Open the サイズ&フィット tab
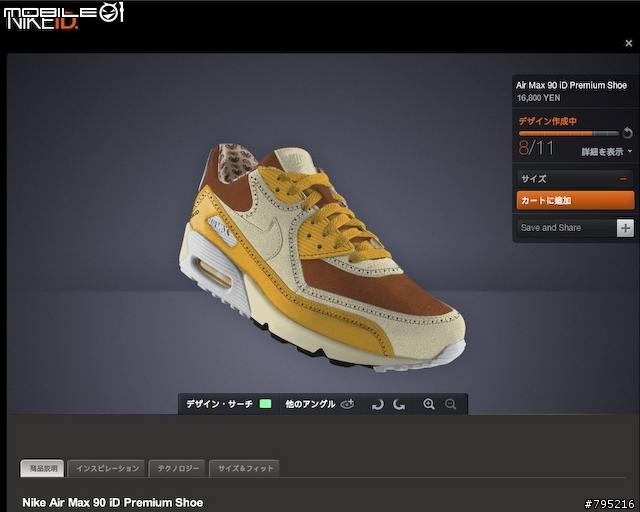This screenshot has height=512, width=640. 244,468
